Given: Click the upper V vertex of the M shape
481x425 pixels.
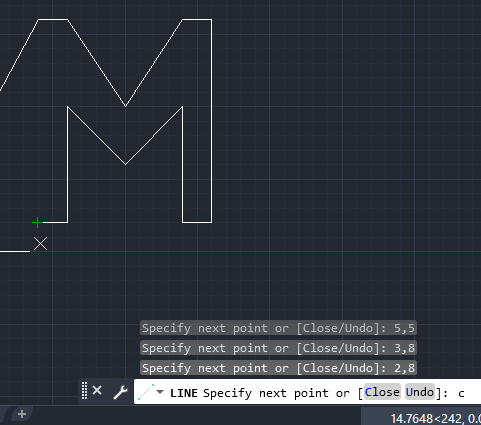Looking at the screenshot, I should 125,107.
